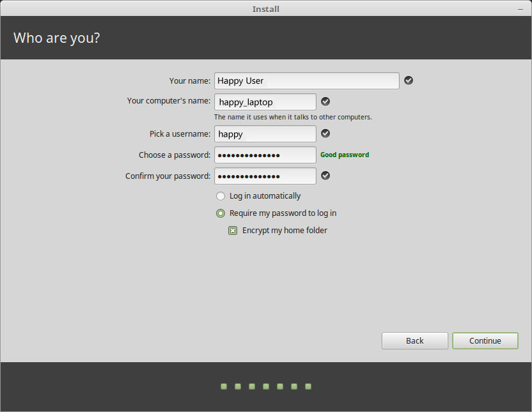The width and height of the screenshot is (532, 412).
Task: Click the "Confirm your password" field
Action: pyautogui.click(x=265, y=176)
